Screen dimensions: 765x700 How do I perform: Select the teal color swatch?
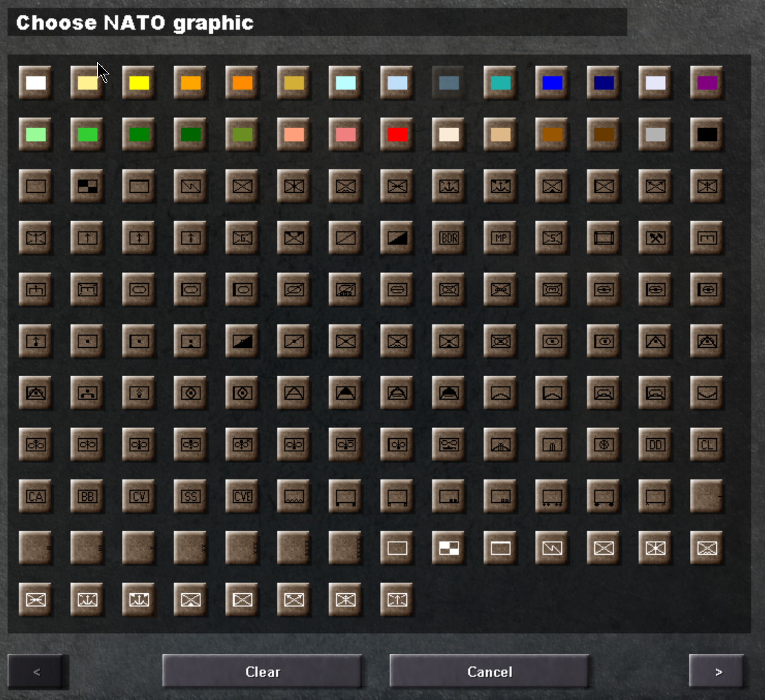click(x=501, y=83)
